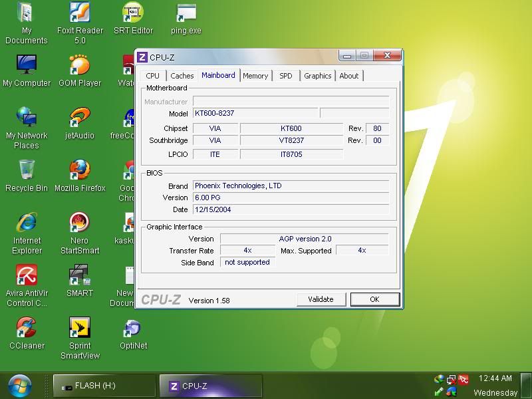The image size is (532, 399).
Task: Switch to the CPU tab
Action: tap(152, 76)
